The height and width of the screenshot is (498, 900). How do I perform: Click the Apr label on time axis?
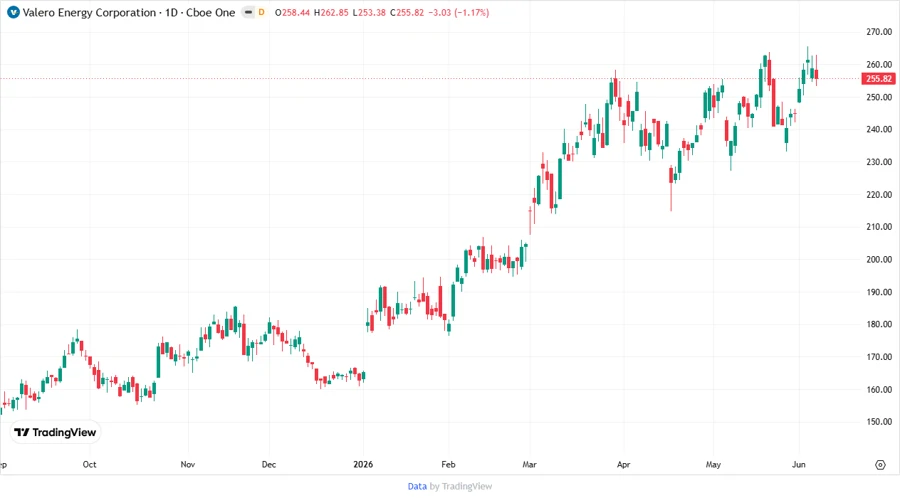tap(623, 464)
